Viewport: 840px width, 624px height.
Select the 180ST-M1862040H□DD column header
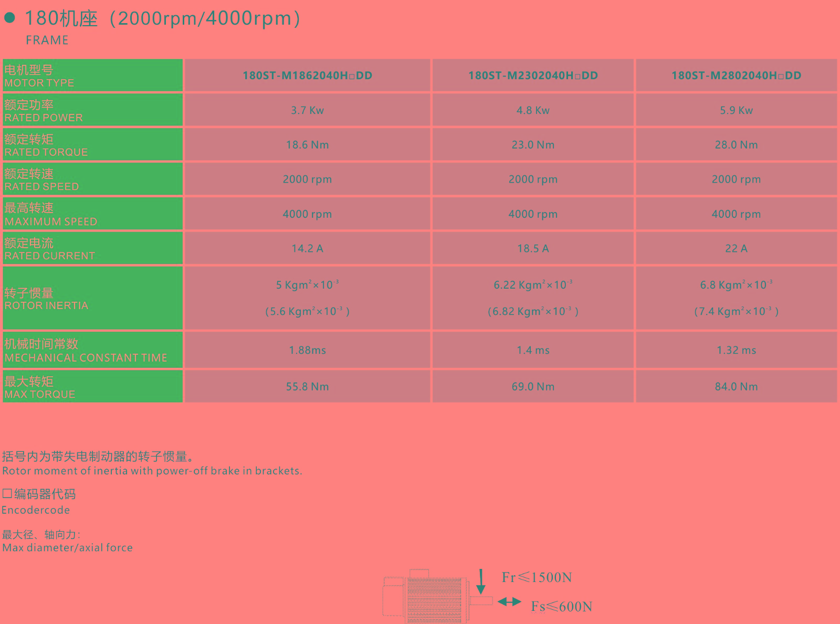coord(307,76)
